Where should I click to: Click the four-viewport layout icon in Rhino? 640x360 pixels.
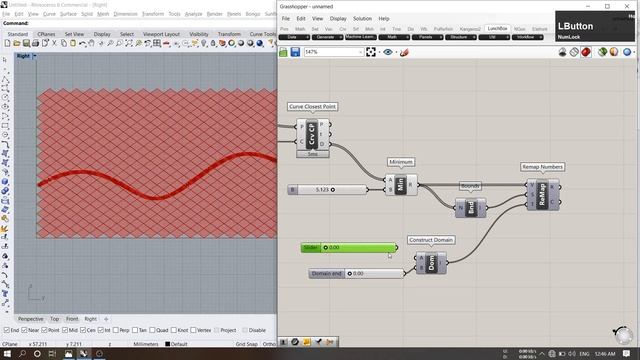click(x=157, y=43)
